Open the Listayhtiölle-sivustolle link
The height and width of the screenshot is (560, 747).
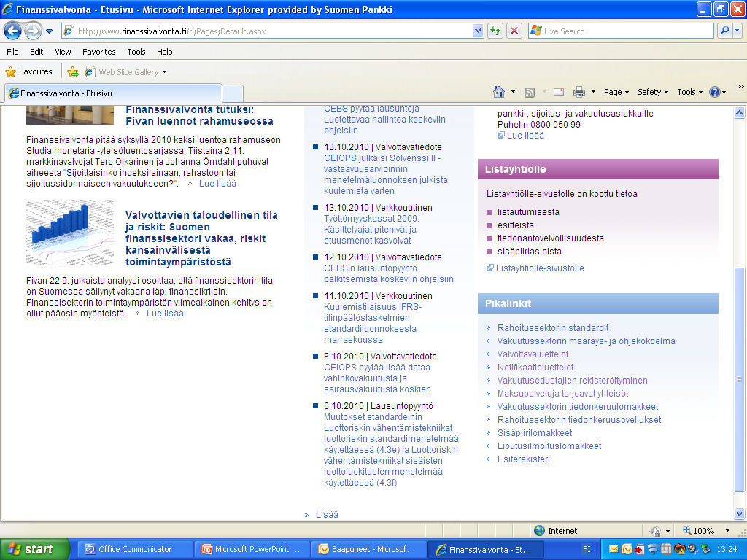[x=540, y=268]
